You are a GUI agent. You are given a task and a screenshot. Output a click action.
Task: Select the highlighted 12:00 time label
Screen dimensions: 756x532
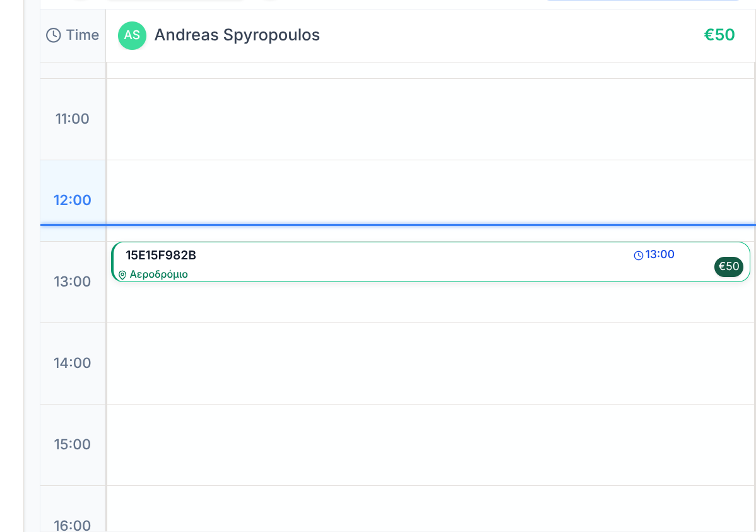pyautogui.click(x=73, y=200)
